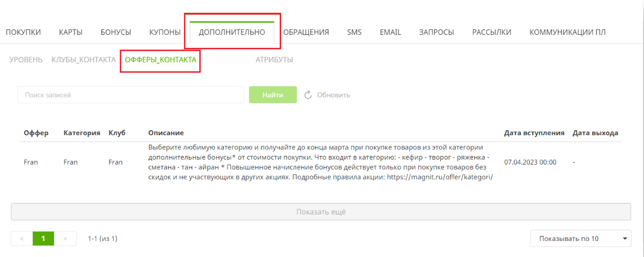The width and height of the screenshot is (644, 257).
Task: Open the Показывать по 10 dropdown
Action: tap(580, 238)
